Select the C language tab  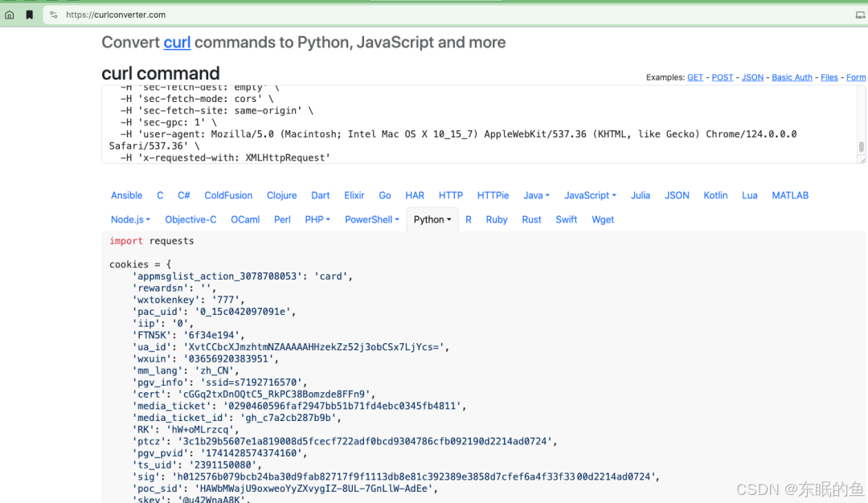coord(160,195)
